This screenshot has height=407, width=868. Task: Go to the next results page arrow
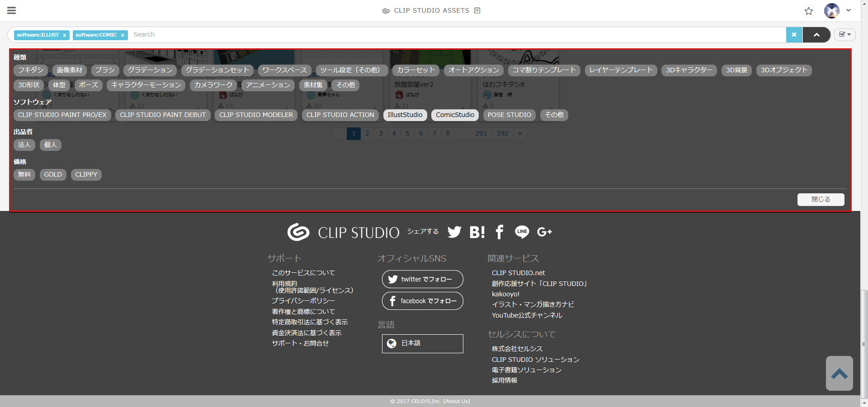pyautogui.click(x=520, y=133)
